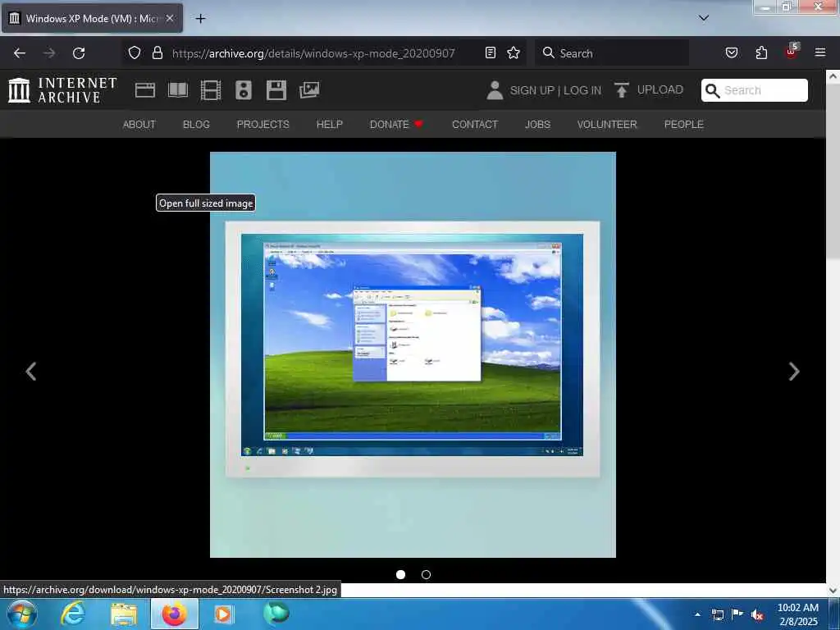The width and height of the screenshot is (840, 630).
Task: Open the Audio speaker icon
Action: [243, 90]
